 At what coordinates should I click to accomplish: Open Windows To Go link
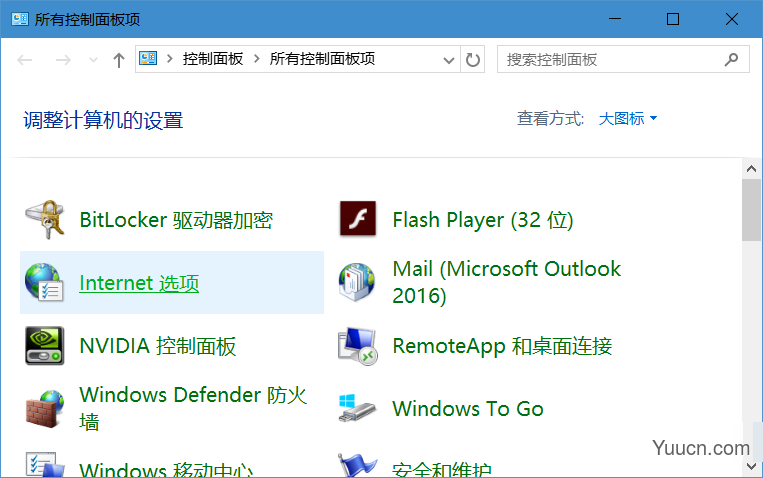point(468,409)
